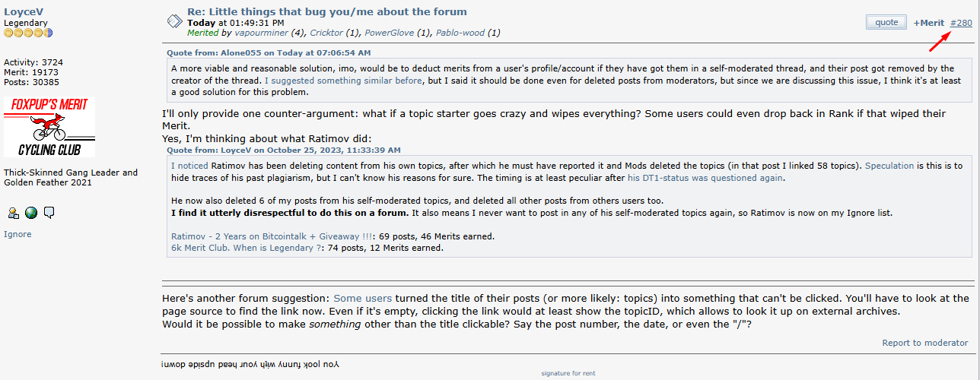The width and height of the screenshot is (980, 380).
Task: Click the Foxpup's Merit Cycling Club avatar
Action: [x=49, y=127]
